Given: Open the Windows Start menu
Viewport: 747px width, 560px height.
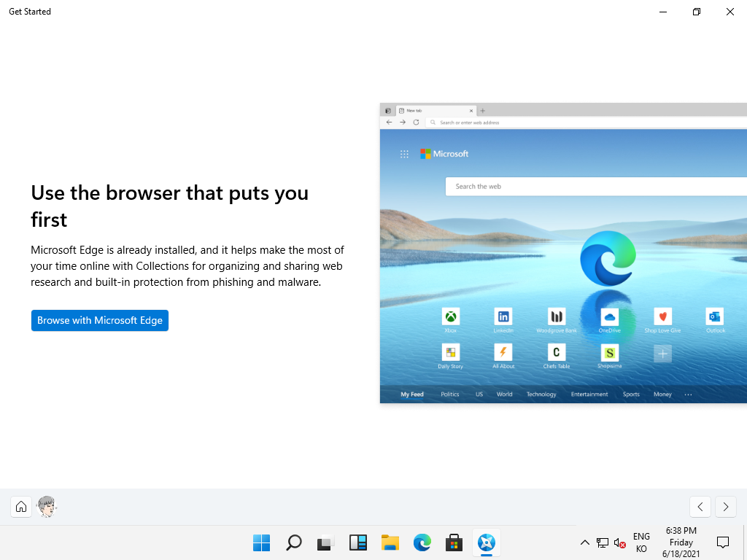Looking at the screenshot, I should tap(262, 542).
